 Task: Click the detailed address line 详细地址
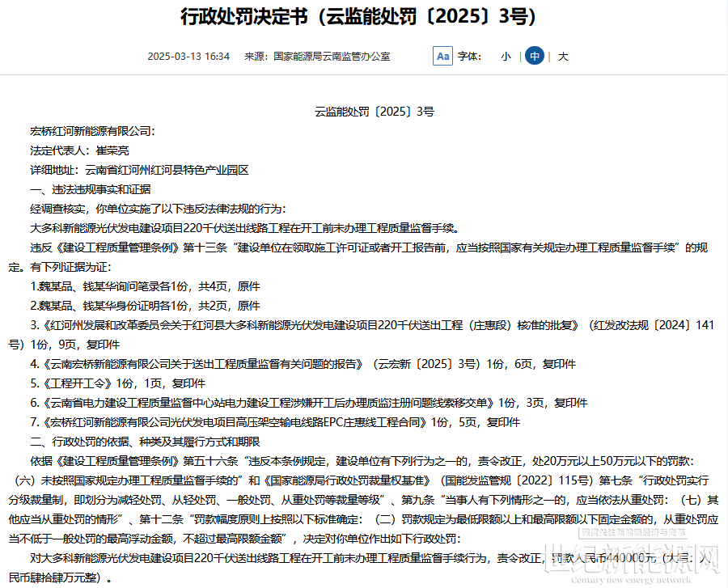pyautogui.click(x=139, y=170)
